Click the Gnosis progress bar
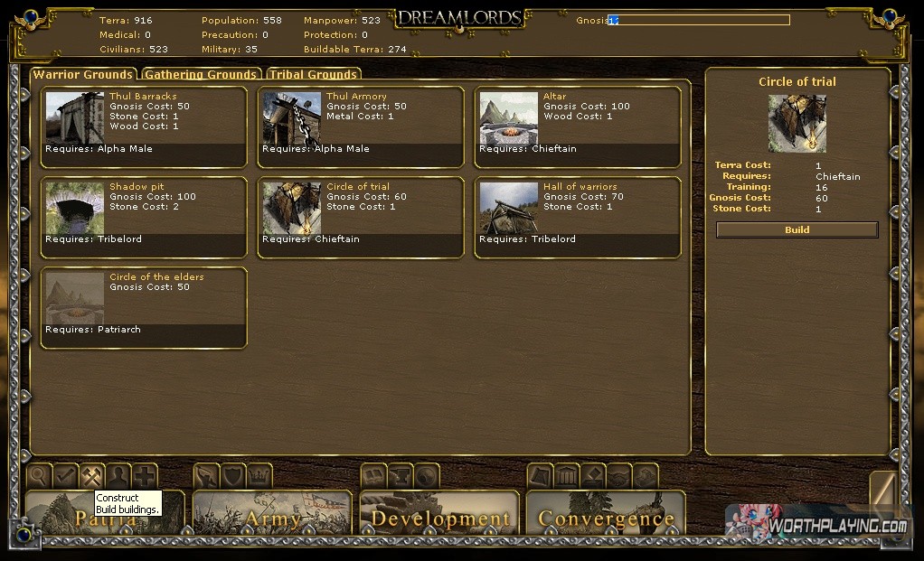 699,20
